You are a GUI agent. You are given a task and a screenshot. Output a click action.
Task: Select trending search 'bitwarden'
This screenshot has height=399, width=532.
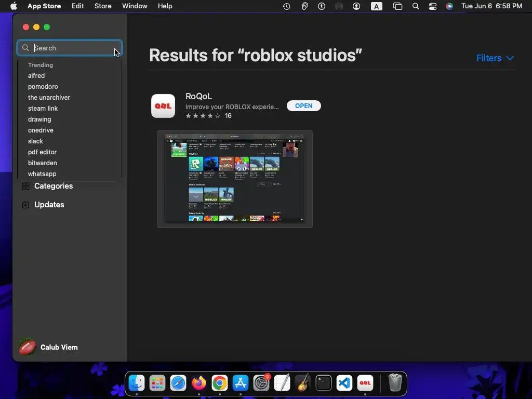[43, 163]
